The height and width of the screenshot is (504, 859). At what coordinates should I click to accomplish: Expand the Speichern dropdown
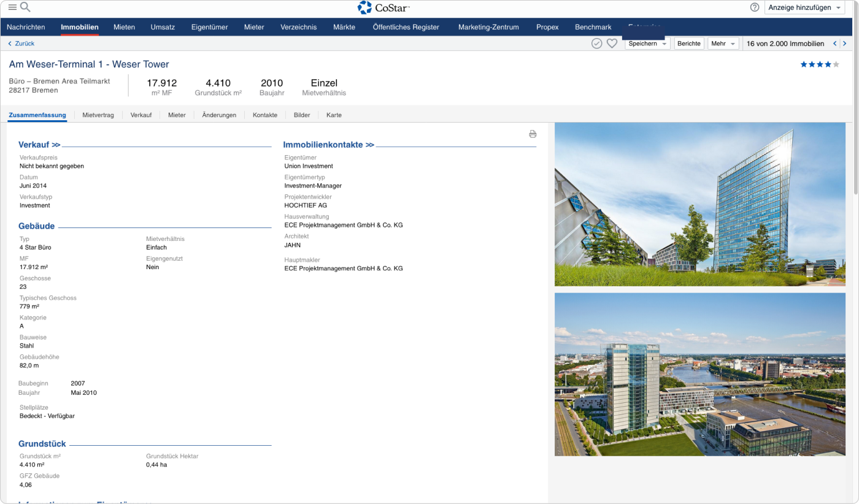(647, 44)
